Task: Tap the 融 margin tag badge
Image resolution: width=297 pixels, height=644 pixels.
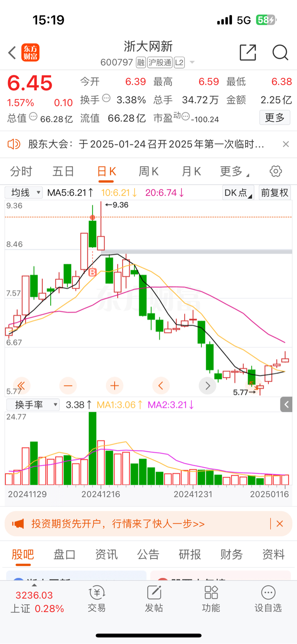Action: [x=141, y=62]
